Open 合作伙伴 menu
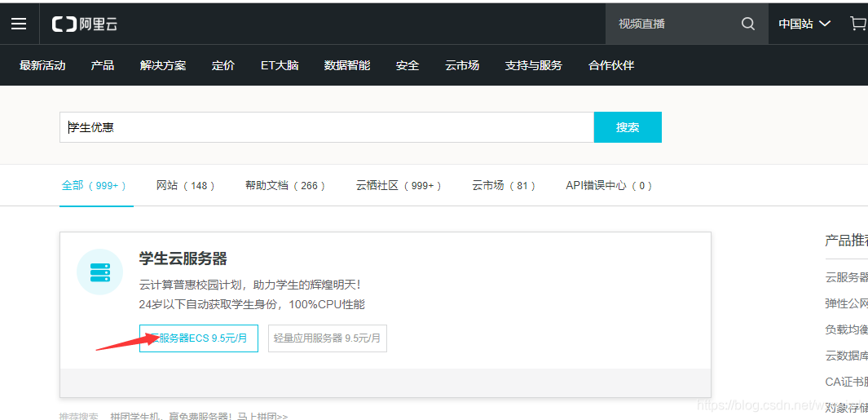 (611, 65)
